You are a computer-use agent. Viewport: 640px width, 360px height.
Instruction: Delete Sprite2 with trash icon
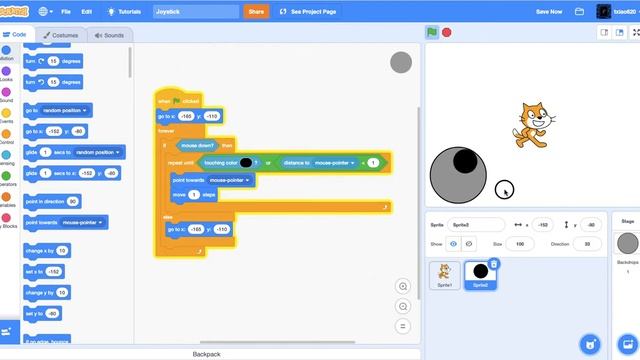[494, 264]
